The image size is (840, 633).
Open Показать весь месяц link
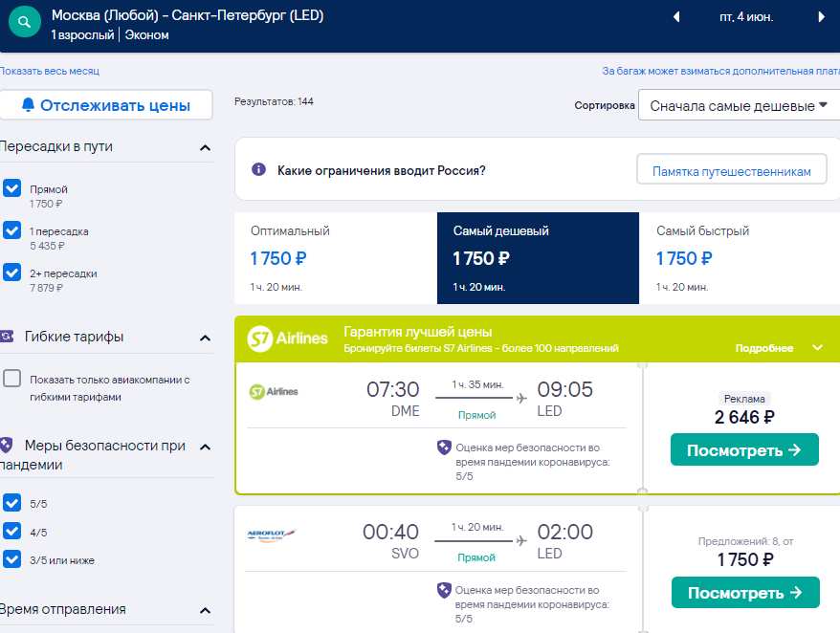click(50, 71)
